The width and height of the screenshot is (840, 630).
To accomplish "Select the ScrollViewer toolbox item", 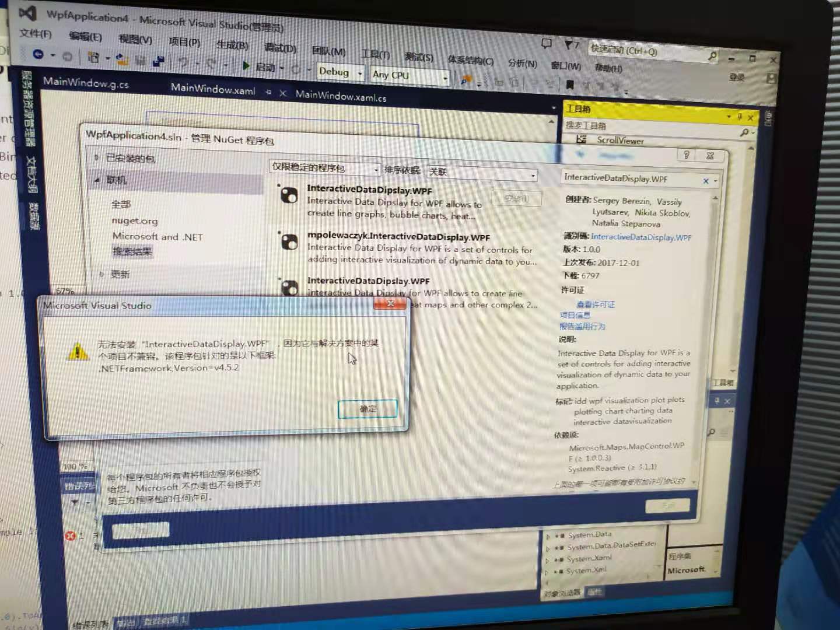I will pos(620,140).
